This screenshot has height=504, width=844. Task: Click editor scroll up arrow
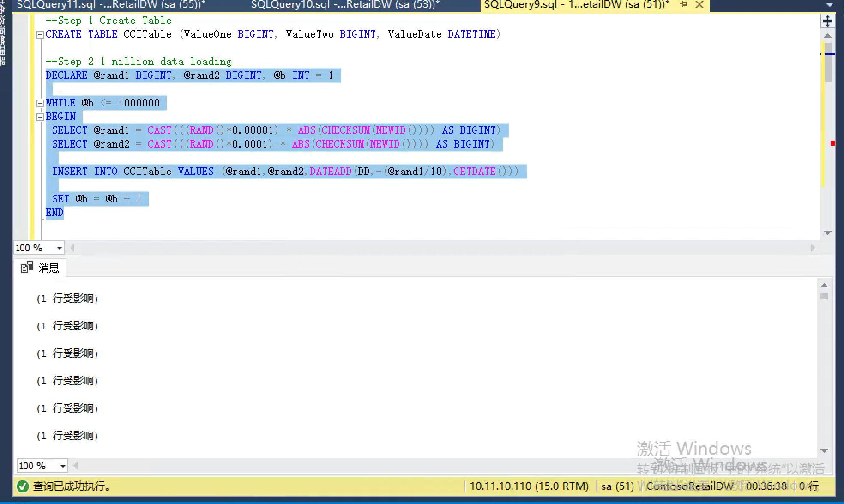828,36
